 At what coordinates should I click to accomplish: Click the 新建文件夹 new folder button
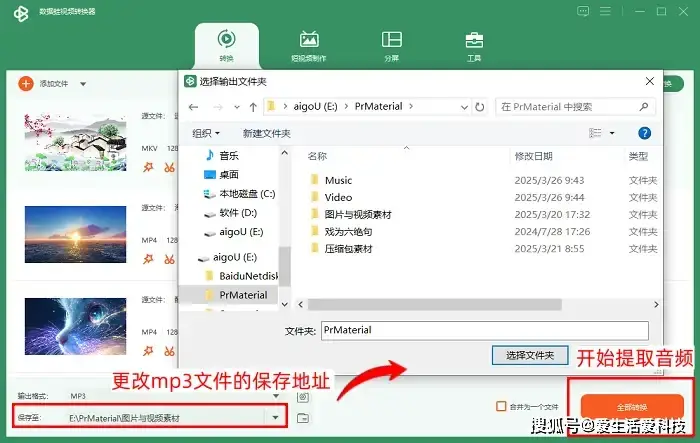266,133
